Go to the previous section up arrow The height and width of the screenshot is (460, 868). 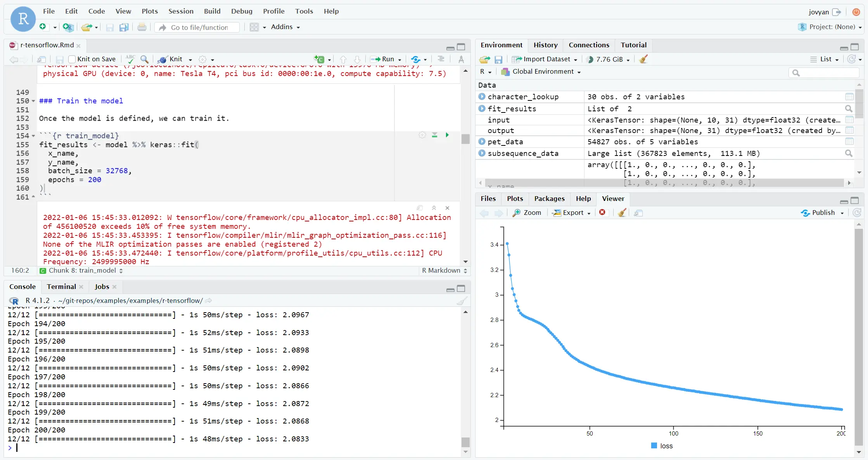[343, 59]
